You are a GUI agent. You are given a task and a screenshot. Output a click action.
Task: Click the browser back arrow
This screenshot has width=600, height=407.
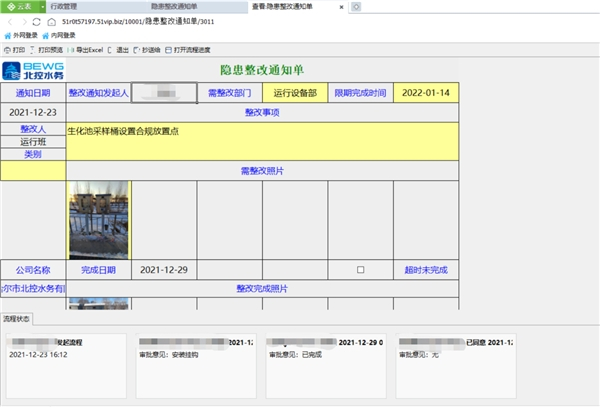(x=8, y=20)
